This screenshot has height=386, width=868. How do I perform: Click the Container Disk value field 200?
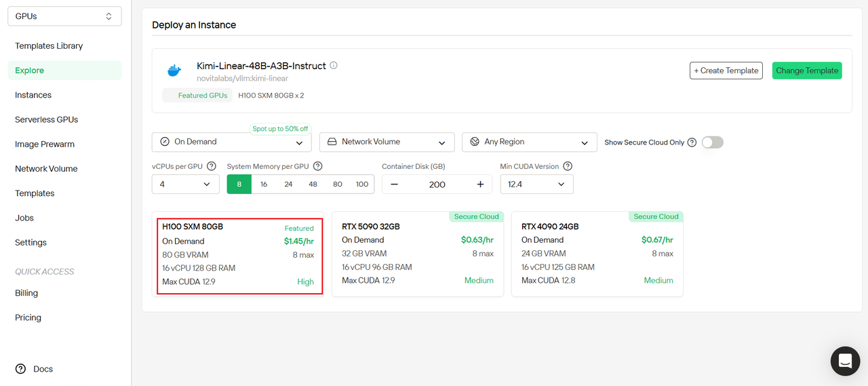(x=437, y=185)
